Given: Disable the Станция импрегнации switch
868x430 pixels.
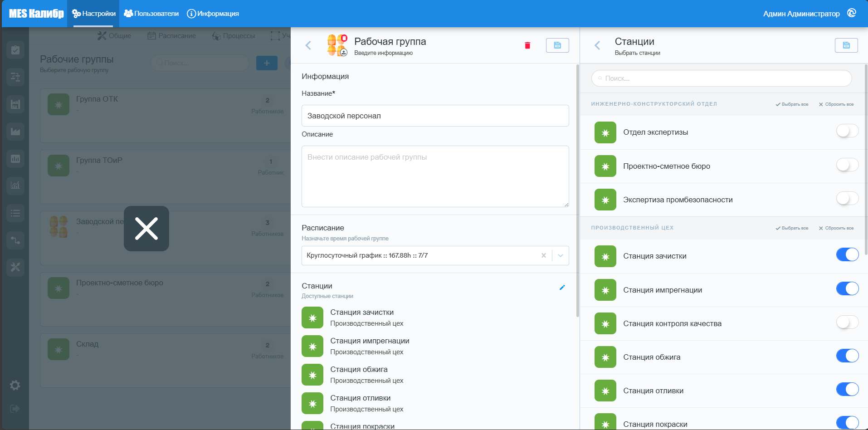Looking at the screenshot, I should 847,288.
